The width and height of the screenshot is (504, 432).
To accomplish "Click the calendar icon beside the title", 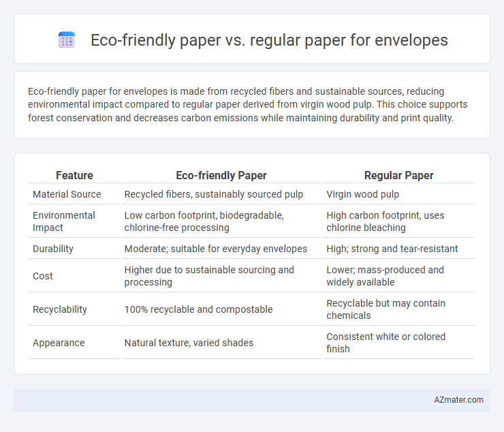I will click(67, 40).
